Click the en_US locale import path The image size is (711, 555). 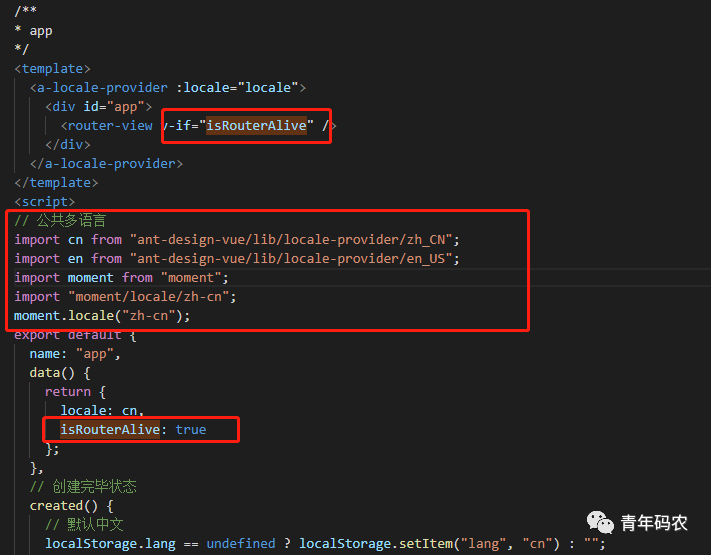tap(291, 259)
